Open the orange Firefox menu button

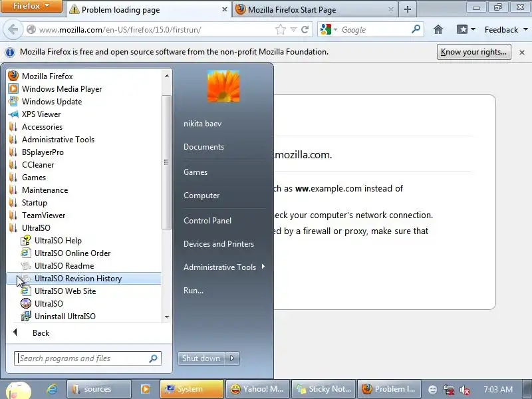(x=31, y=6)
